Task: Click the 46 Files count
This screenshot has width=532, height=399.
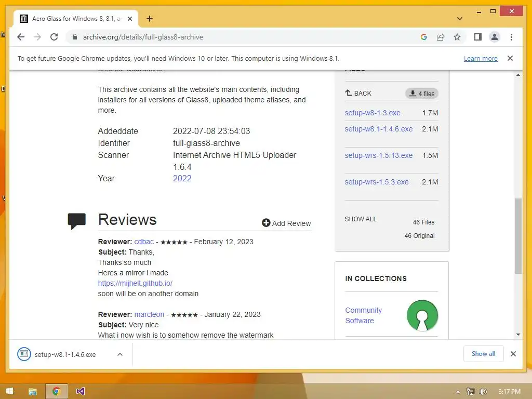Action: pos(423,222)
